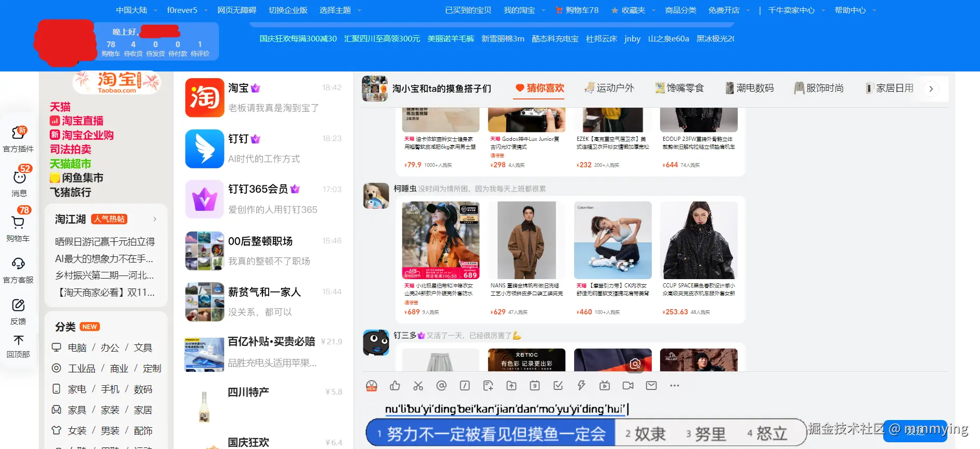The width and height of the screenshot is (980, 449).
Task: Click the lightning bolt quick action icon
Action: pos(581,385)
